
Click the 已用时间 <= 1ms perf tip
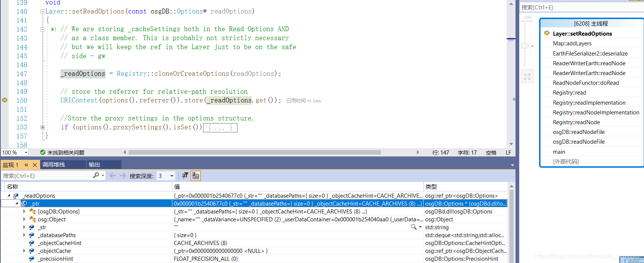tap(303, 101)
